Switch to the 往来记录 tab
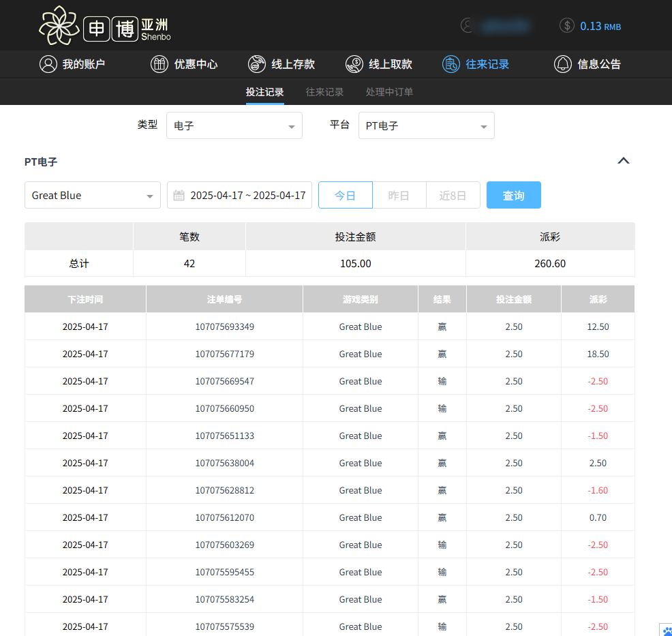 (x=324, y=91)
